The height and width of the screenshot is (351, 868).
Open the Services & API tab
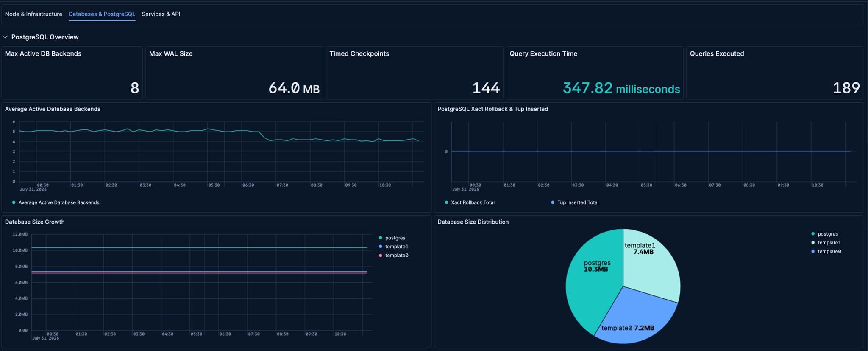coord(161,14)
